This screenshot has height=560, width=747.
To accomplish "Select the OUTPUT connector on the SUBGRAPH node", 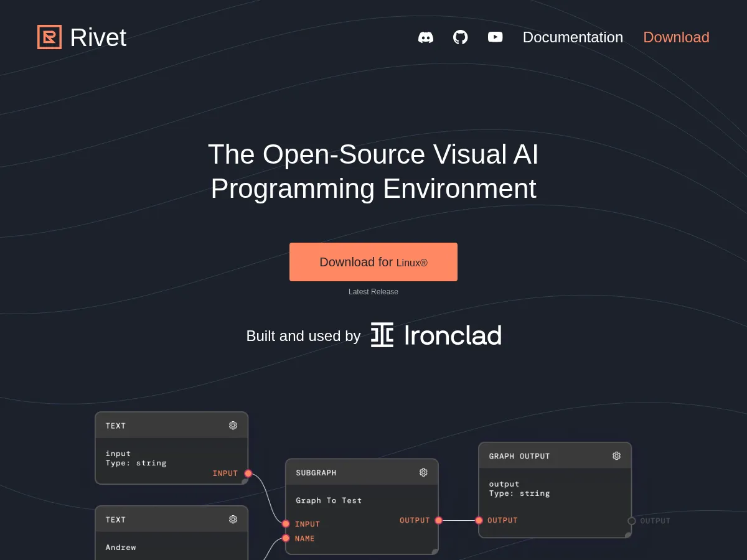I will [438, 520].
